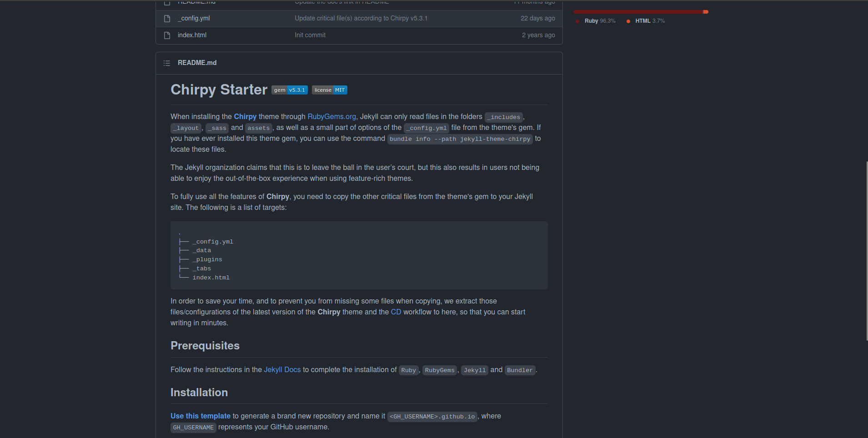Click the 'Jekyll' inline code
This screenshot has width=868, height=438.
click(475, 370)
